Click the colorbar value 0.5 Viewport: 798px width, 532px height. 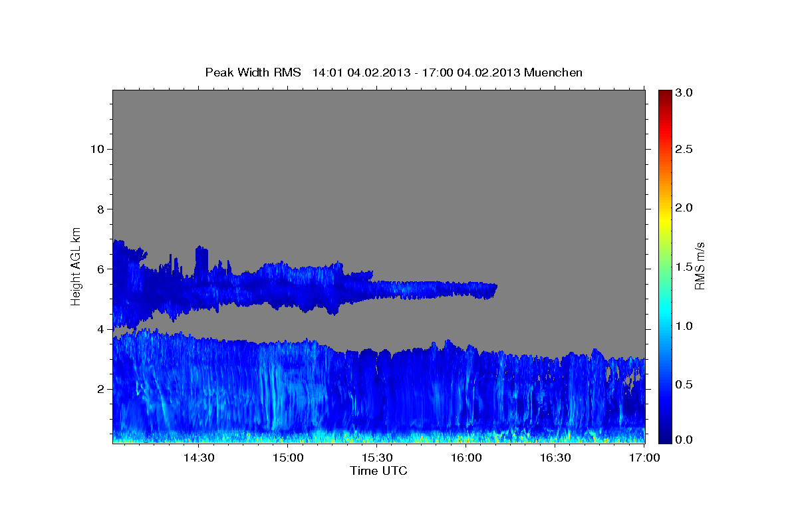click(x=686, y=384)
